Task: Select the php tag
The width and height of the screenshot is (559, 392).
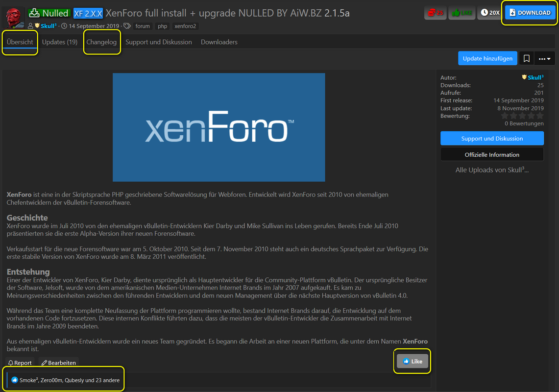Action: [x=162, y=26]
